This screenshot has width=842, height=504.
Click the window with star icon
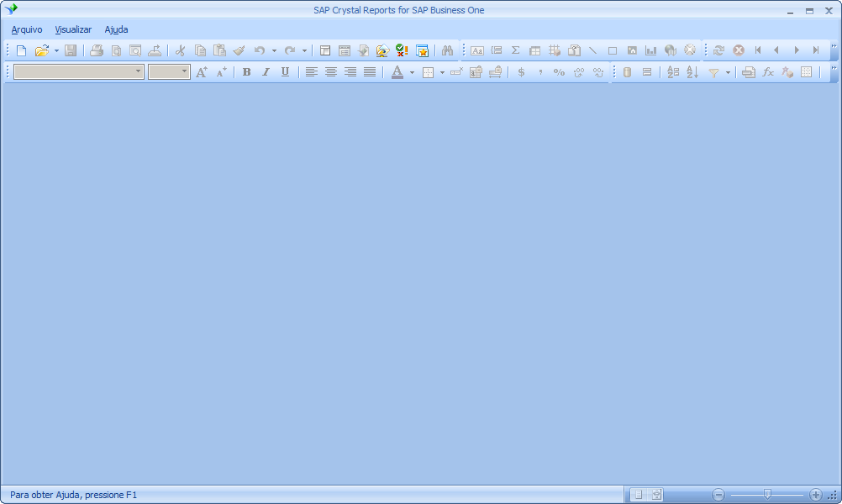[x=422, y=50]
